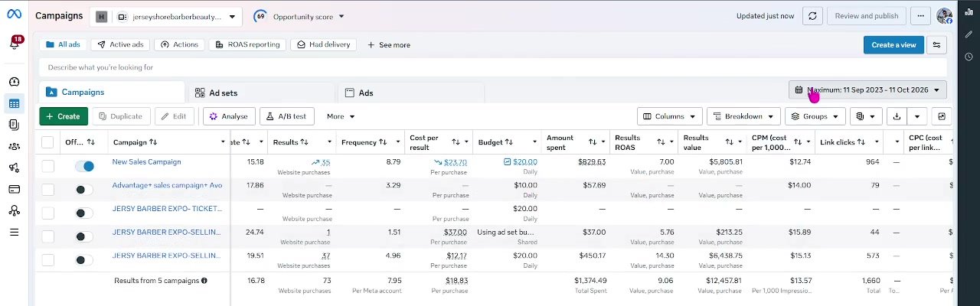Image resolution: width=980 pixels, height=306 pixels.
Task: Open the Events Manager icon in sidebar
Action: coord(14,210)
